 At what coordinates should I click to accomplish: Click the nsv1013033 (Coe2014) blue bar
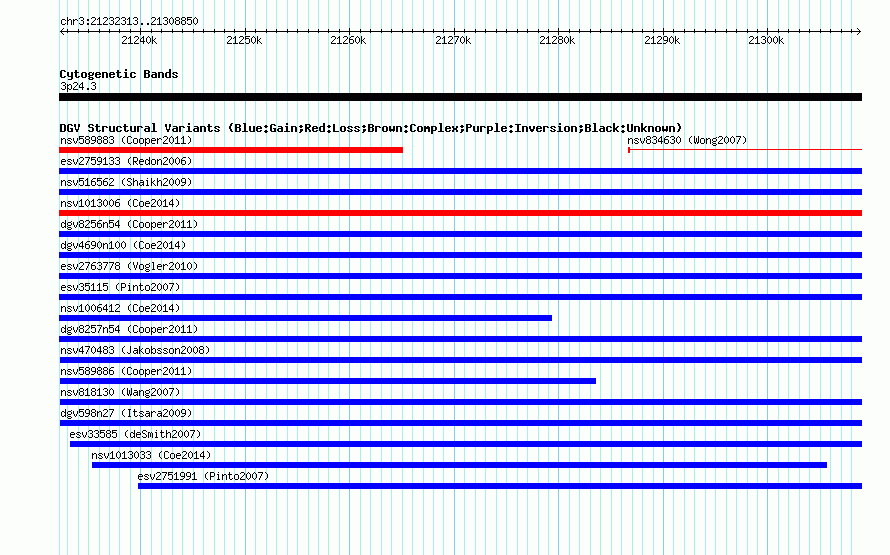[459, 465]
